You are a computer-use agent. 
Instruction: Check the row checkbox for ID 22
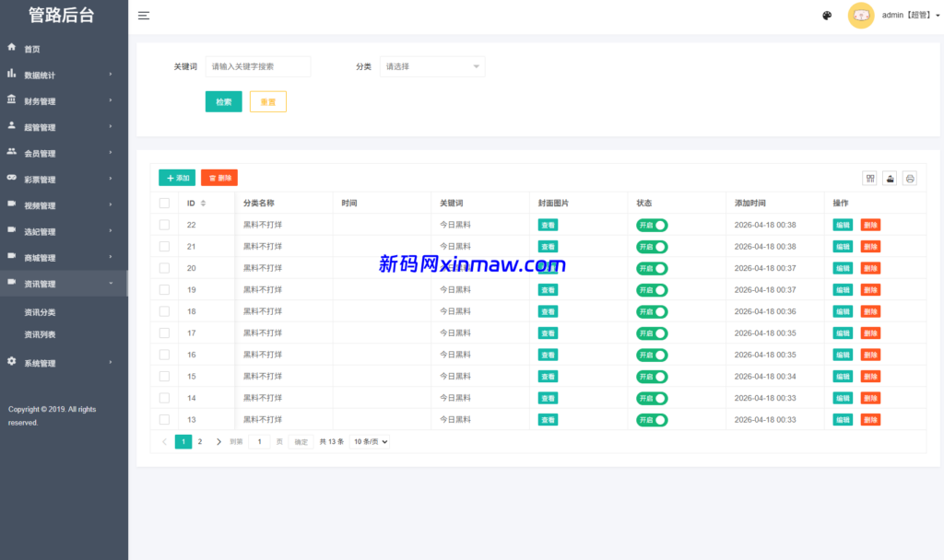[164, 225]
